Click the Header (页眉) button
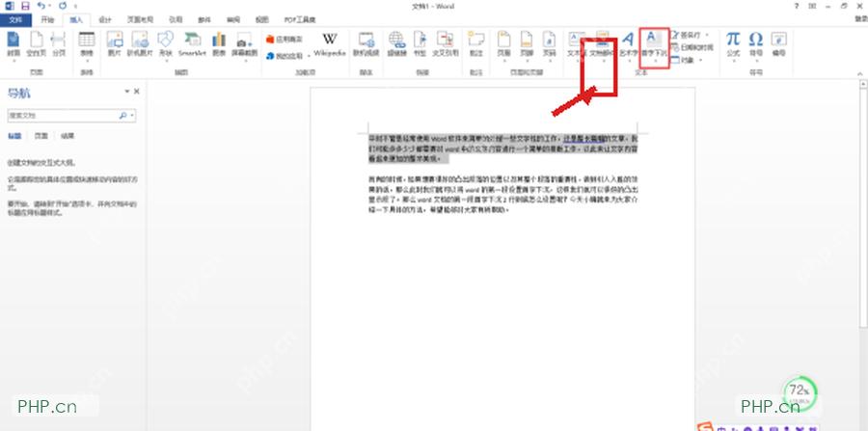Viewport: 868px width, 431px height. (x=503, y=44)
